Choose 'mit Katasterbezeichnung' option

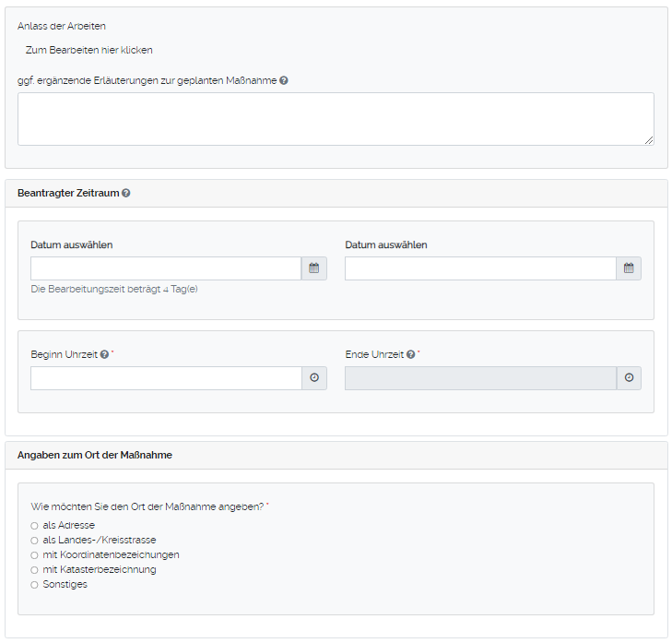35,570
